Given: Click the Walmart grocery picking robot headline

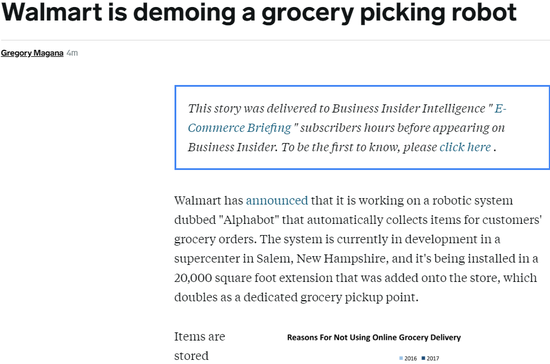Looking at the screenshot, I should 259,12.
